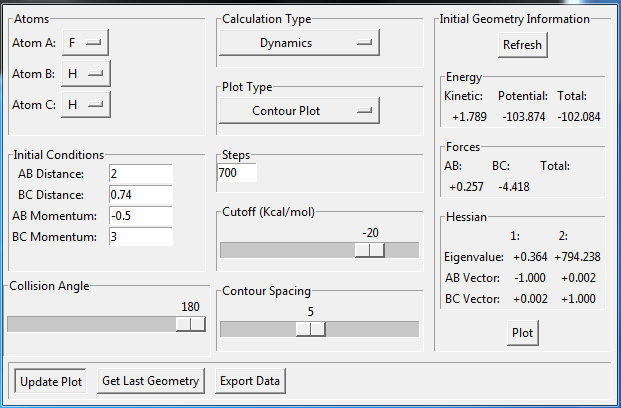Focus the AB Momentum text box

[x=140, y=215]
